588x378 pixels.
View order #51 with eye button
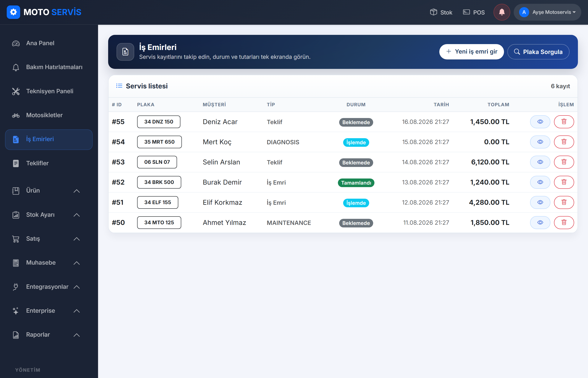click(540, 202)
